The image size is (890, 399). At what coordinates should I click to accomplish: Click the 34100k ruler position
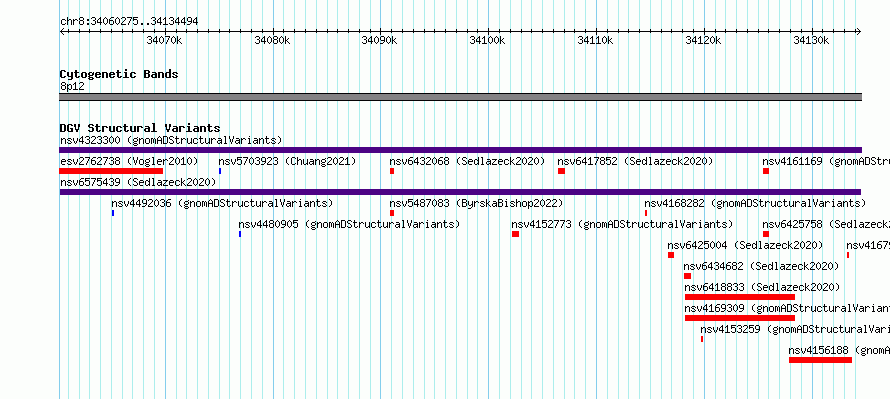[x=488, y=40]
